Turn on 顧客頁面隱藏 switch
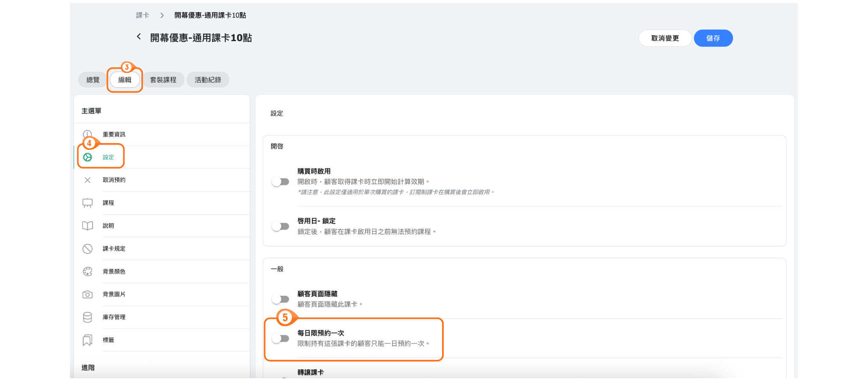Screen dimensions: 868x381 281,299
